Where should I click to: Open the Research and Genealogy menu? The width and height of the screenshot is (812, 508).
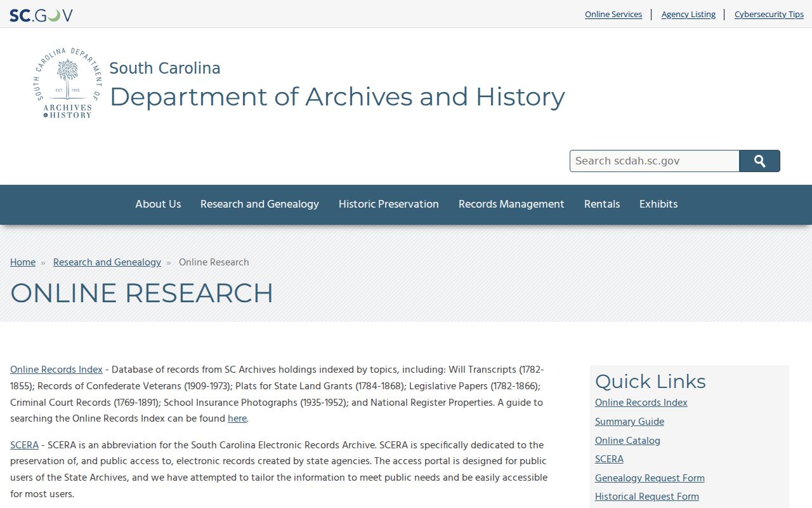[259, 204]
